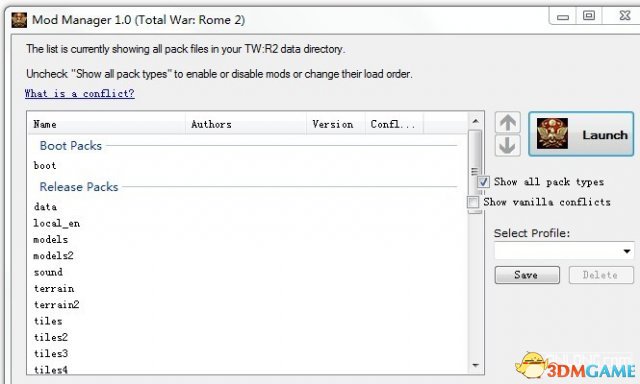Sort list by Authors column header

246,124
